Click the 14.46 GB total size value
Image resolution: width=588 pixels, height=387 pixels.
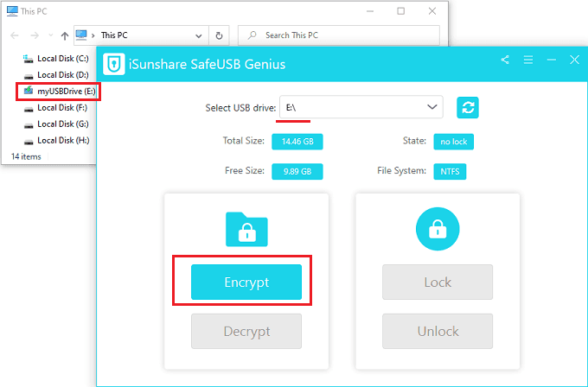(x=297, y=142)
